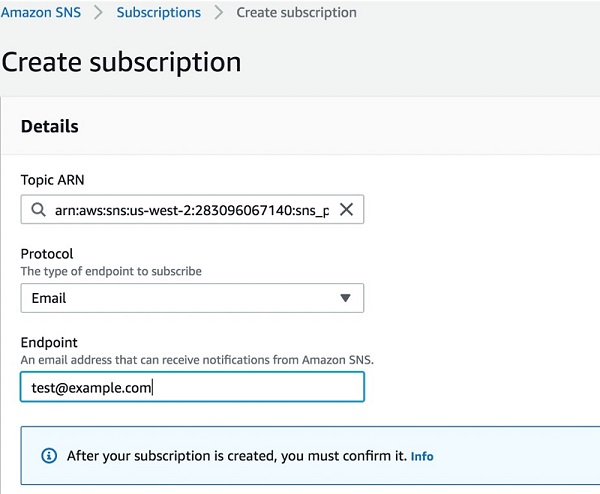Focus the Endpoint email input field

coord(192,387)
